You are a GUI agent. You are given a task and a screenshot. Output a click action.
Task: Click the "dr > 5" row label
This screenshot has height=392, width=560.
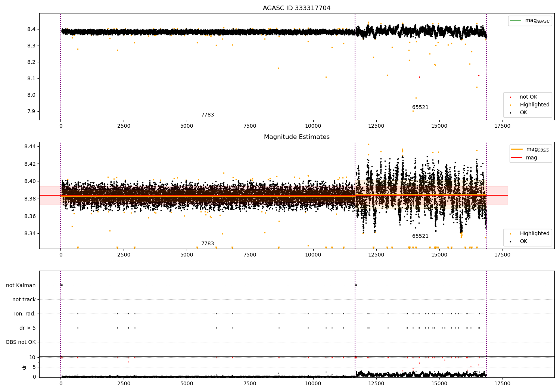point(28,328)
